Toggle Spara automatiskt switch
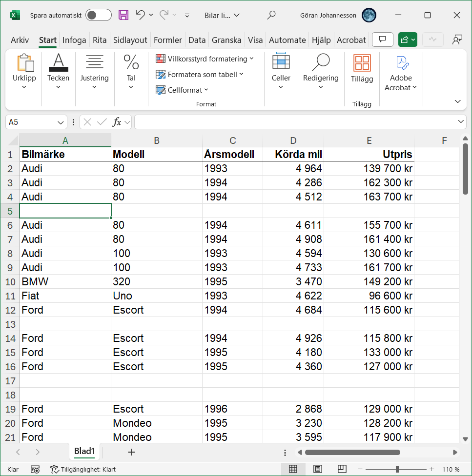 pyautogui.click(x=98, y=15)
